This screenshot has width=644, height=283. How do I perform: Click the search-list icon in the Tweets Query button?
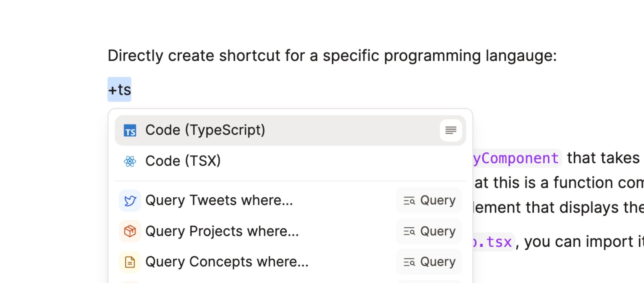[x=409, y=201]
